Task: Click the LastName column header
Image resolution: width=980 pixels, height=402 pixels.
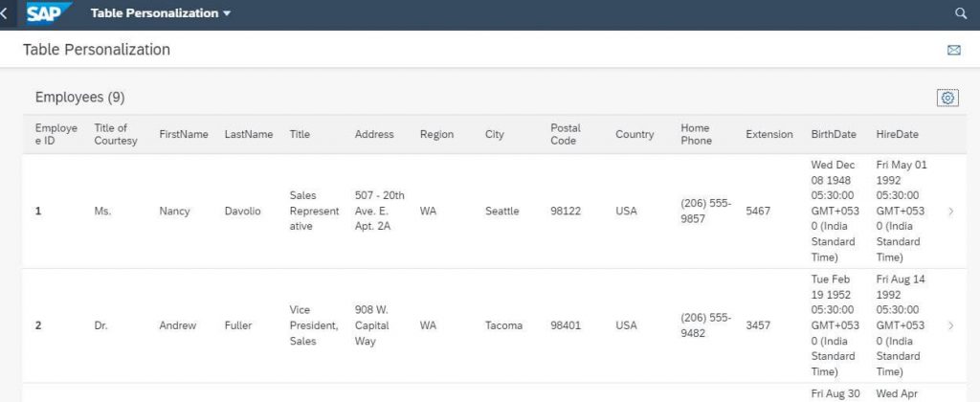Action: (249, 134)
